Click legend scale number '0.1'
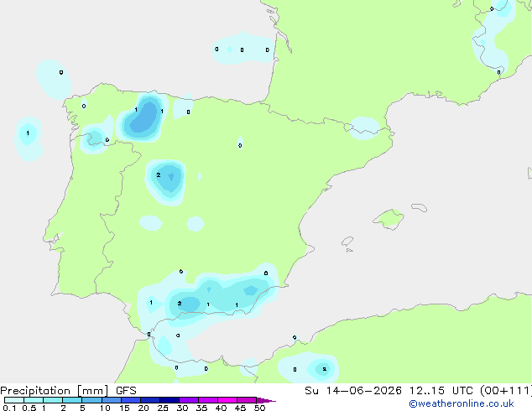The width and height of the screenshot is (532, 411). (x=9, y=408)
